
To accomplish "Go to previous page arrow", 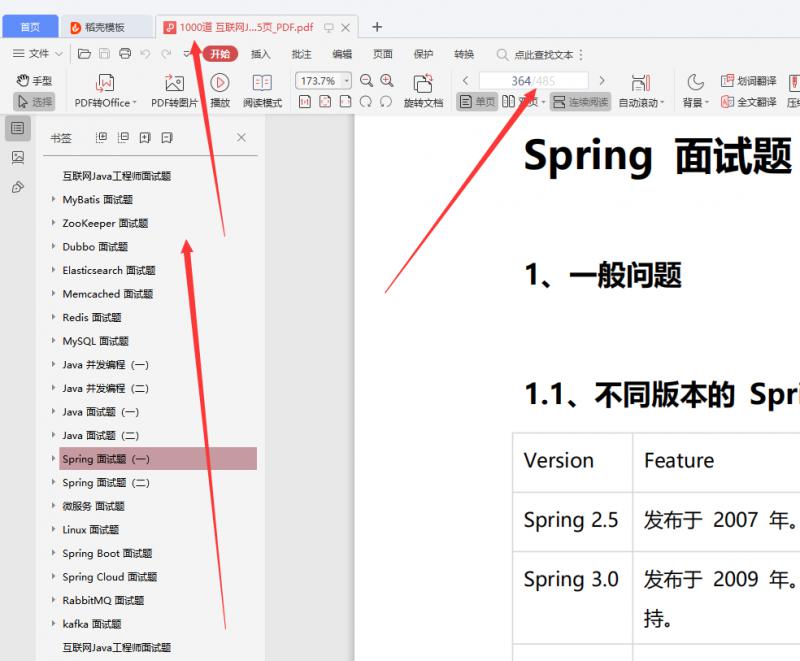I will [x=465, y=81].
